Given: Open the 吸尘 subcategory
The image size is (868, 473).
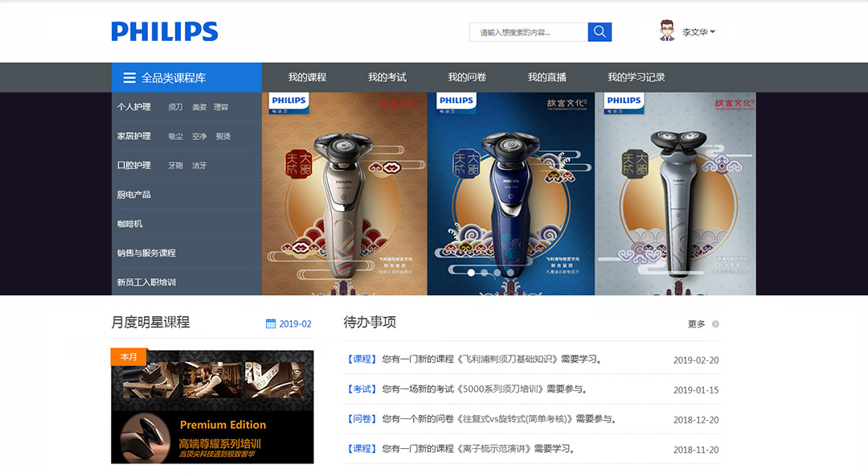Looking at the screenshot, I should pyautogui.click(x=175, y=136).
